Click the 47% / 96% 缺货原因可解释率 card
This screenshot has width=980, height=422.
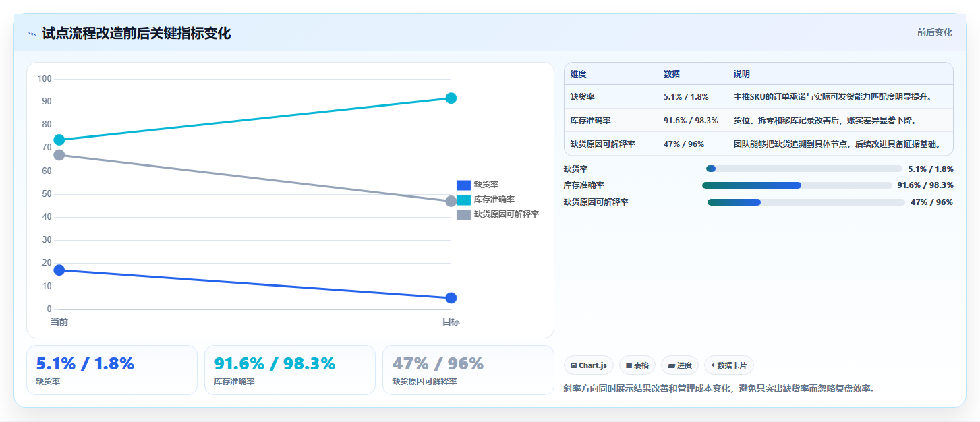[x=468, y=370]
